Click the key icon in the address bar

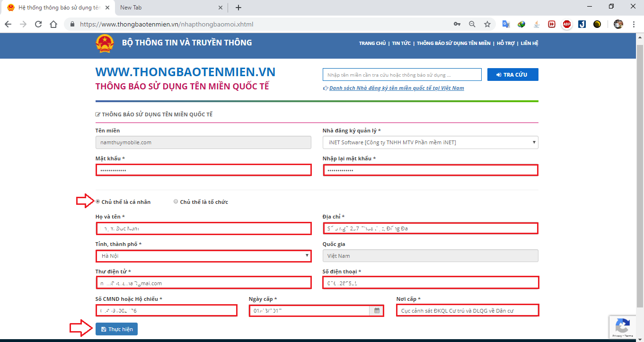point(457,24)
